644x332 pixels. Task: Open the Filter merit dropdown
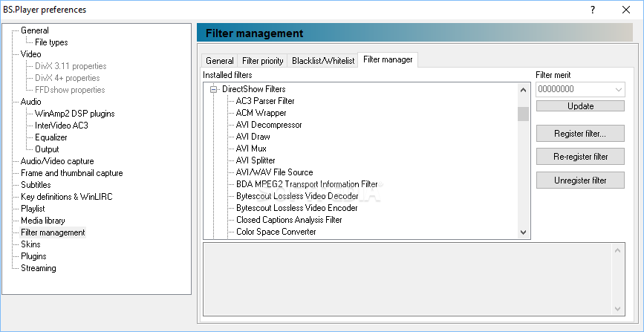[619, 89]
